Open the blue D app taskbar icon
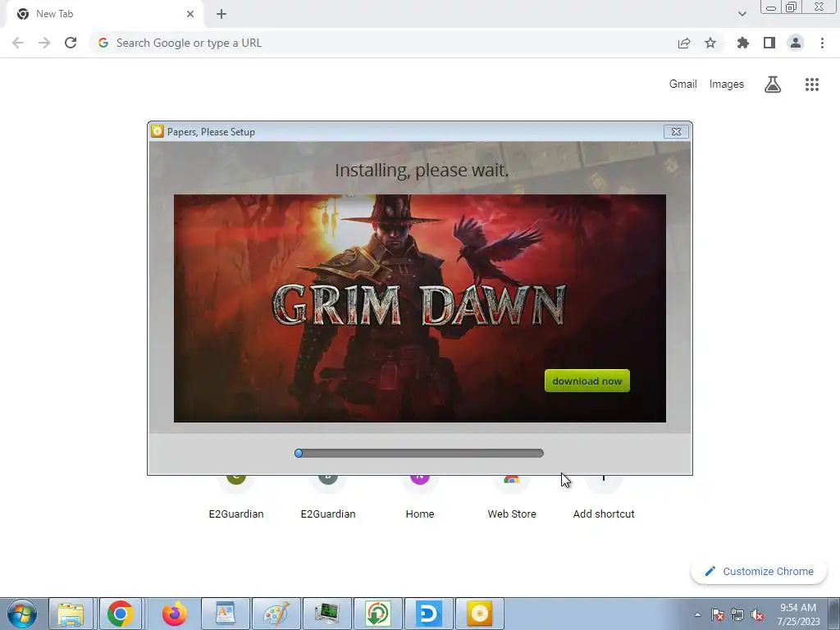This screenshot has width=840, height=630. coord(428,614)
